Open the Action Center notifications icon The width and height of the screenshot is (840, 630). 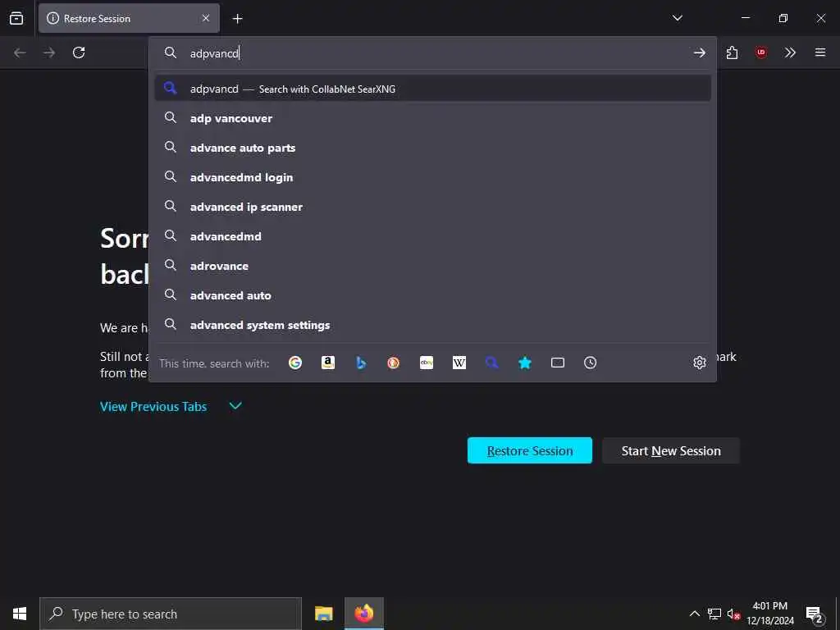814,614
